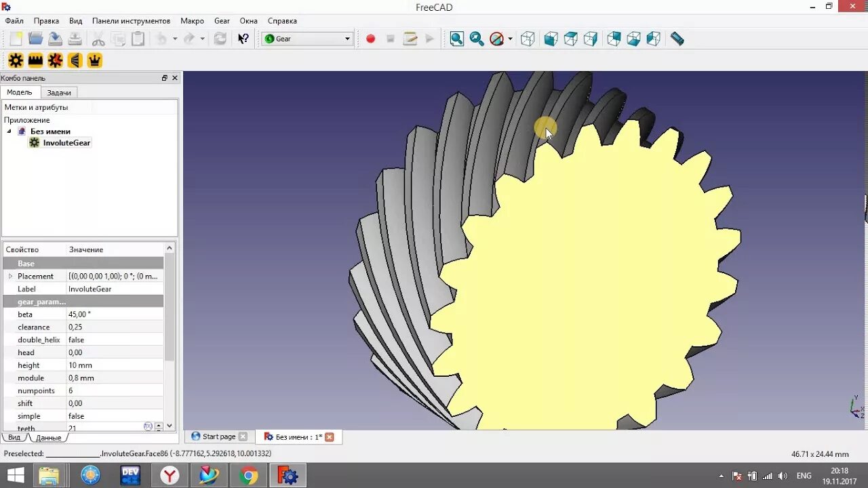
Task: Switch to the Данные property tab
Action: pos(48,438)
